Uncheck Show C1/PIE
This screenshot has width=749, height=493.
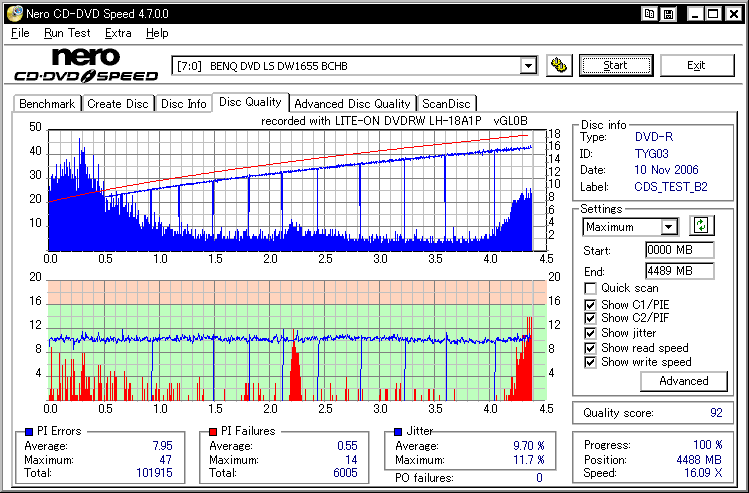590,305
